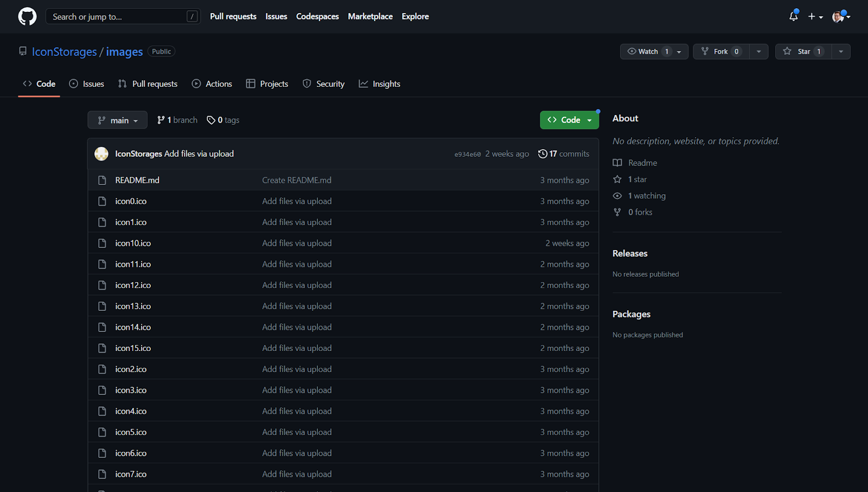Open icon4.ico file

pyautogui.click(x=131, y=411)
